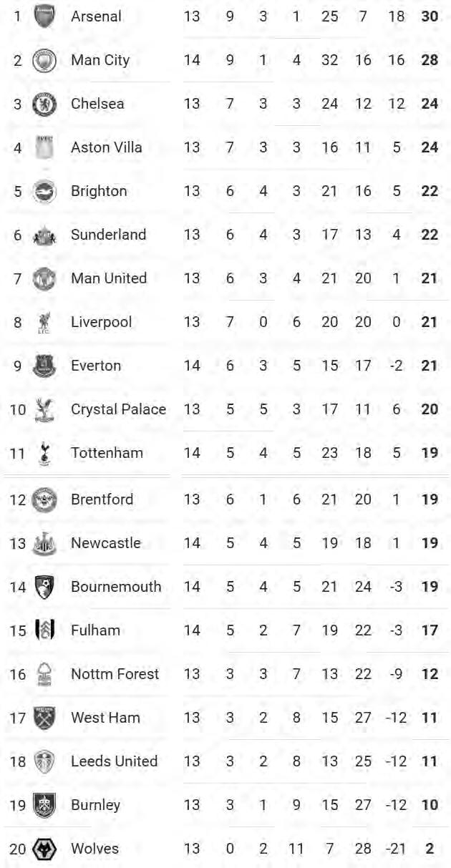Open the Brentford team link
The image size is (451, 868).
click(102, 499)
